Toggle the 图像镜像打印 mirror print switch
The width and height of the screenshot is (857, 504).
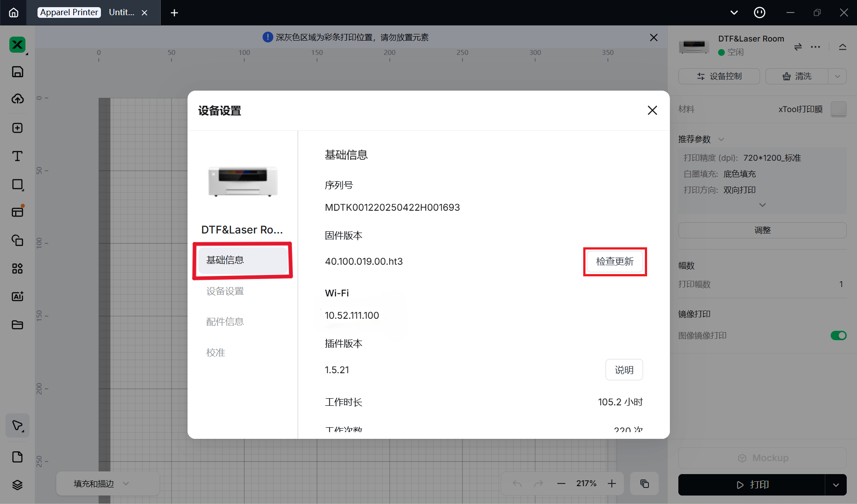[x=838, y=335]
